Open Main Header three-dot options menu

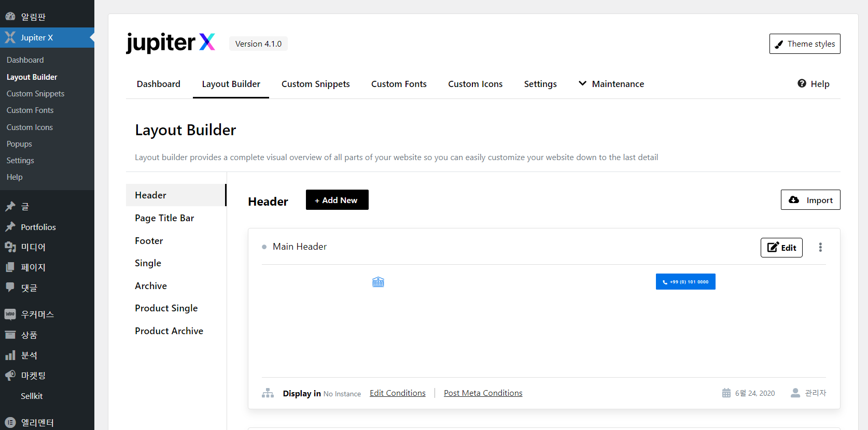click(x=820, y=247)
